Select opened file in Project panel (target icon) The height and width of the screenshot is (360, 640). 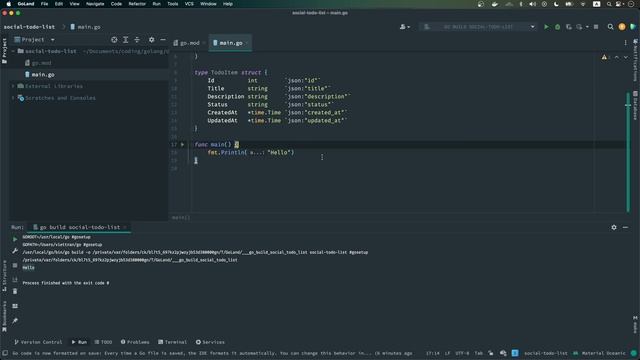coord(114,40)
